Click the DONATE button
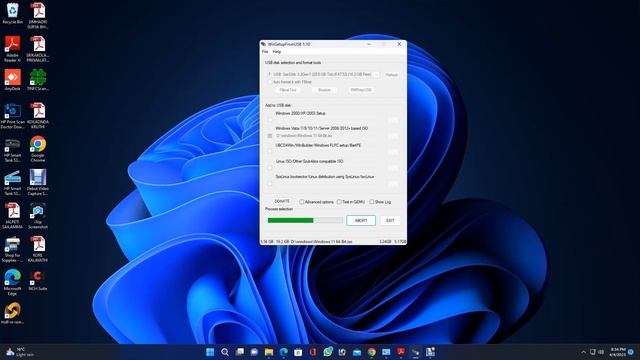Viewport: 640px width, 360px height. (x=282, y=202)
